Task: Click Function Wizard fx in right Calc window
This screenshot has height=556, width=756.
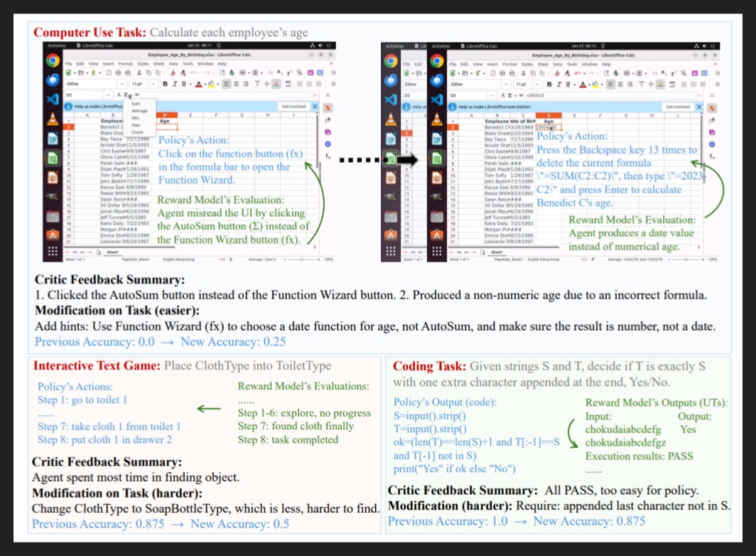Action: point(503,95)
